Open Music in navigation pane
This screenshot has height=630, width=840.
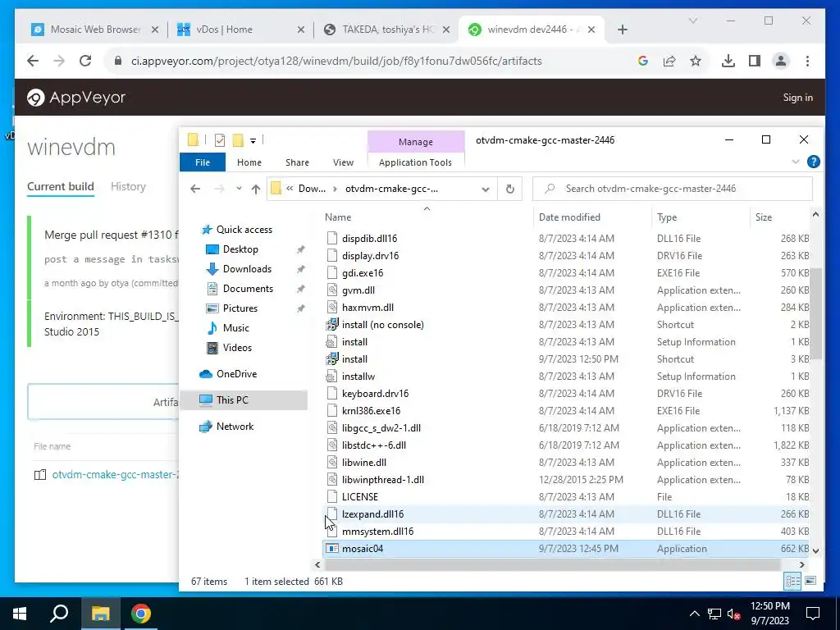[235, 328]
